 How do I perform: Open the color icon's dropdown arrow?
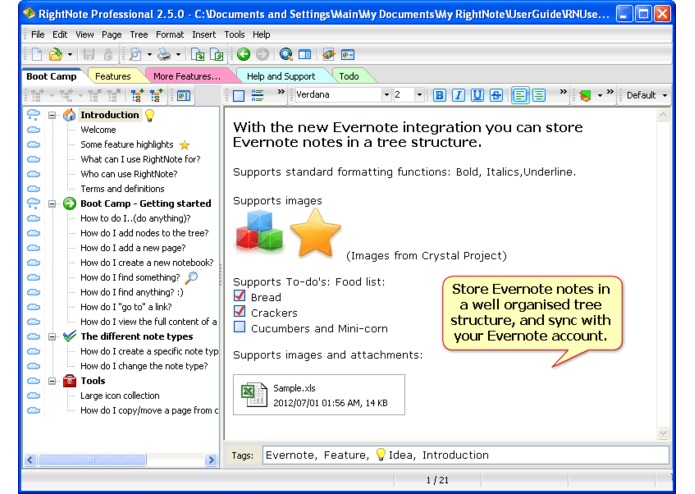pos(600,95)
